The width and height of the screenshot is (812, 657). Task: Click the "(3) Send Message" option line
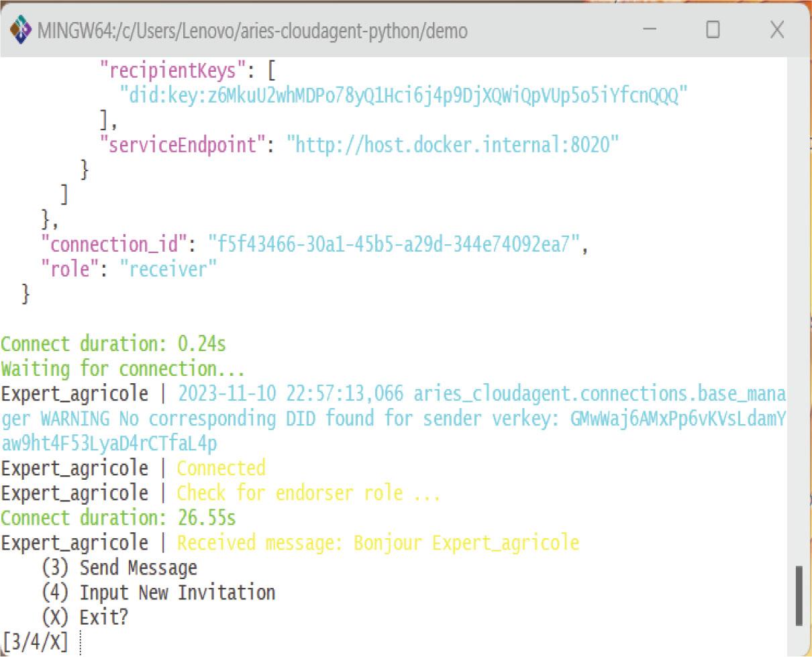(x=119, y=568)
